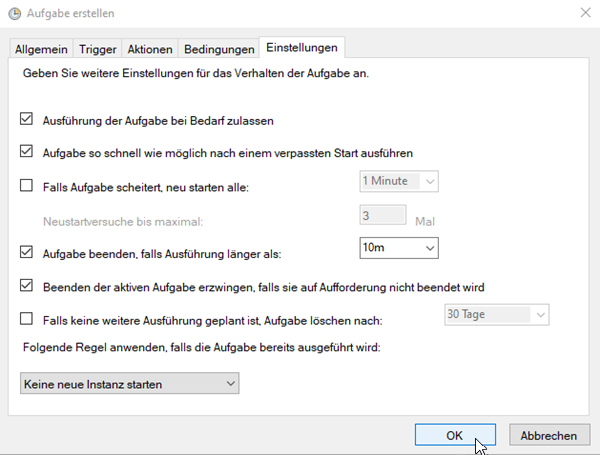Enable Falls Aufgabe scheitert, neu starten
Image resolution: width=600 pixels, height=455 pixels.
coord(27,184)
